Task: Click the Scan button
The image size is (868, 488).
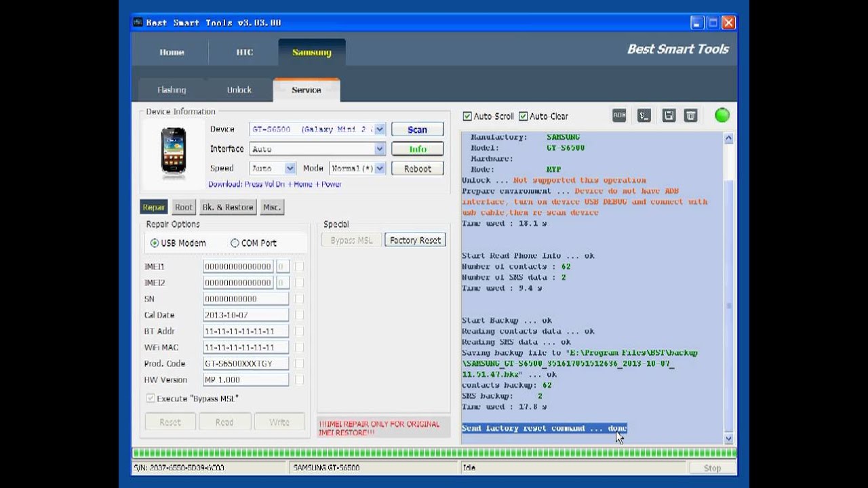Action: click(x=418, y=129)
